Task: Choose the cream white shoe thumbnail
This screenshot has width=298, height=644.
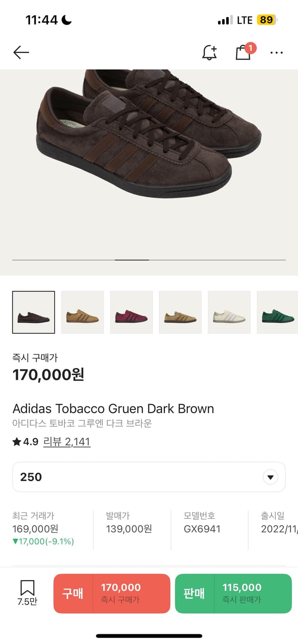Action: pos(229,312)
